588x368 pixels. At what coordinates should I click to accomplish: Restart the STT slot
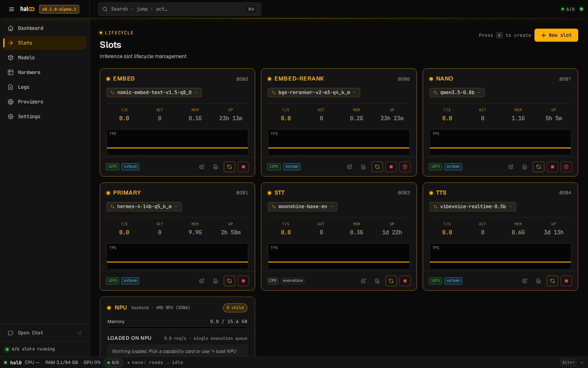pyautogui.click(x=391, y=281)
